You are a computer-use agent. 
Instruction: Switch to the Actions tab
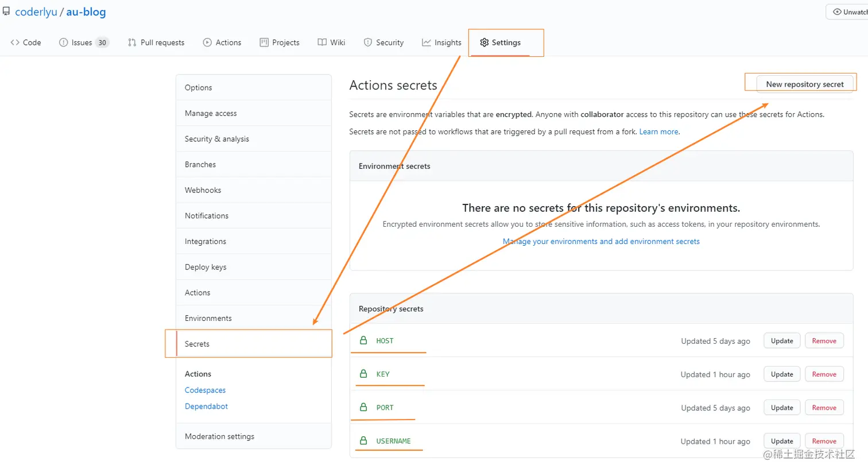pos(222,42)
